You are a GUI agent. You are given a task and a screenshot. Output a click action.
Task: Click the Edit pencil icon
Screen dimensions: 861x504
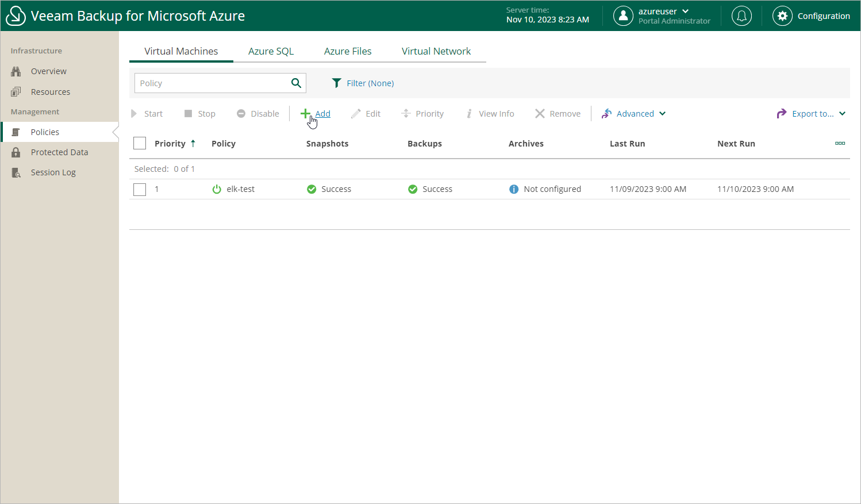tap(356, 114)
